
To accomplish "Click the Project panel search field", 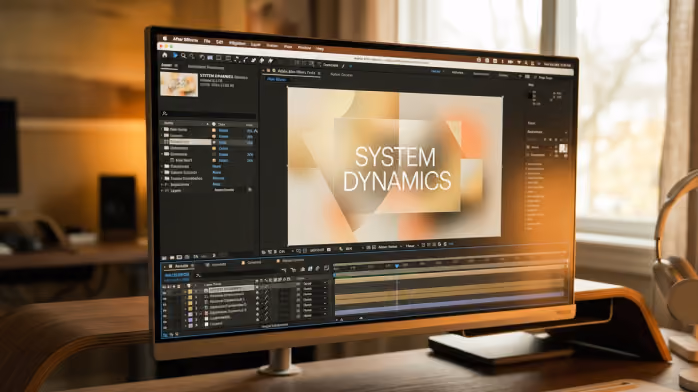I will click(x=208, y=114).
